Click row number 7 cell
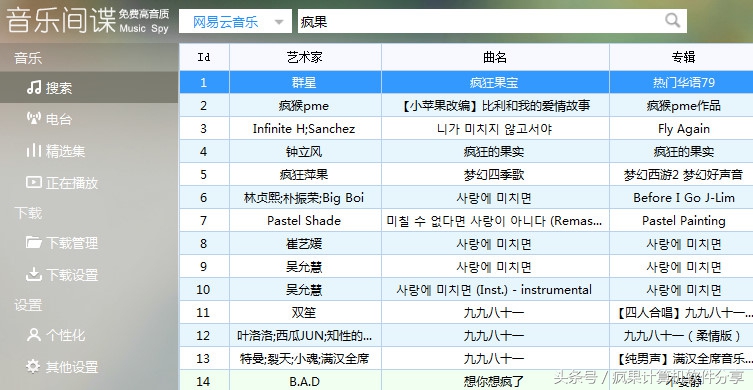 (x=204, y=220)
